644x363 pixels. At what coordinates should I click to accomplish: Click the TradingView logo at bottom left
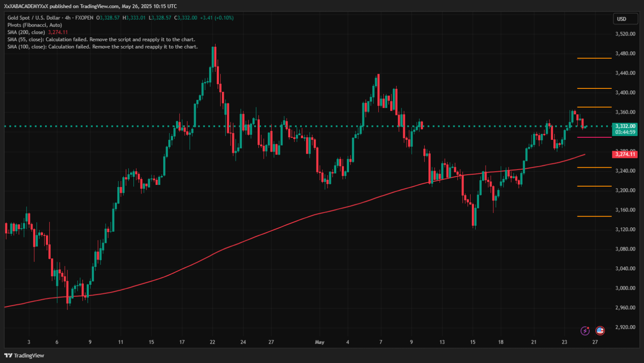click(x=24, y=355)
